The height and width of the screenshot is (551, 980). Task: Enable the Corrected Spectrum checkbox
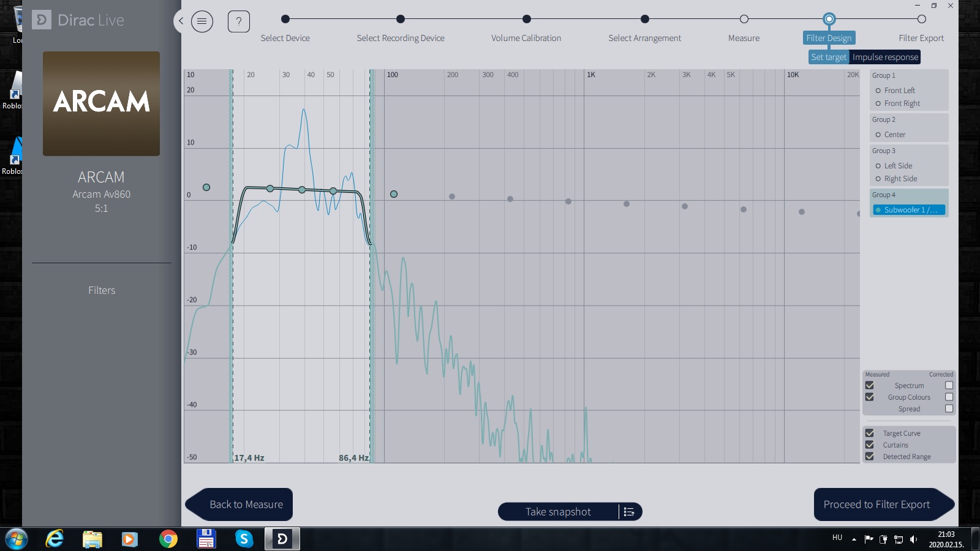tap(949, 386)
